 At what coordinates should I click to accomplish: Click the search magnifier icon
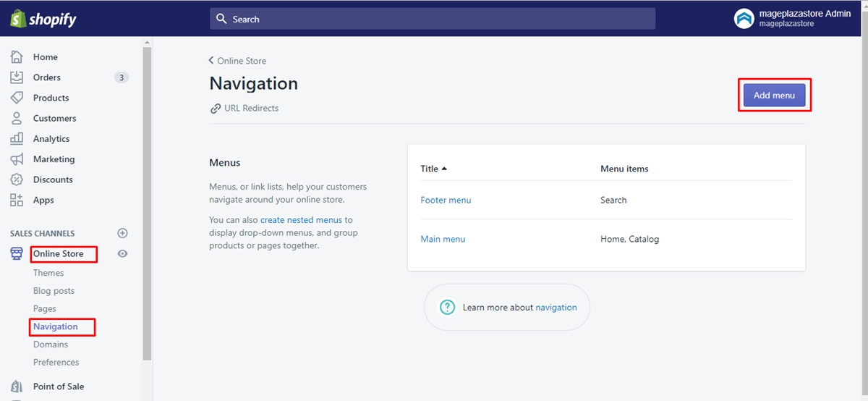pyautogui.click(x=222, y=19)
